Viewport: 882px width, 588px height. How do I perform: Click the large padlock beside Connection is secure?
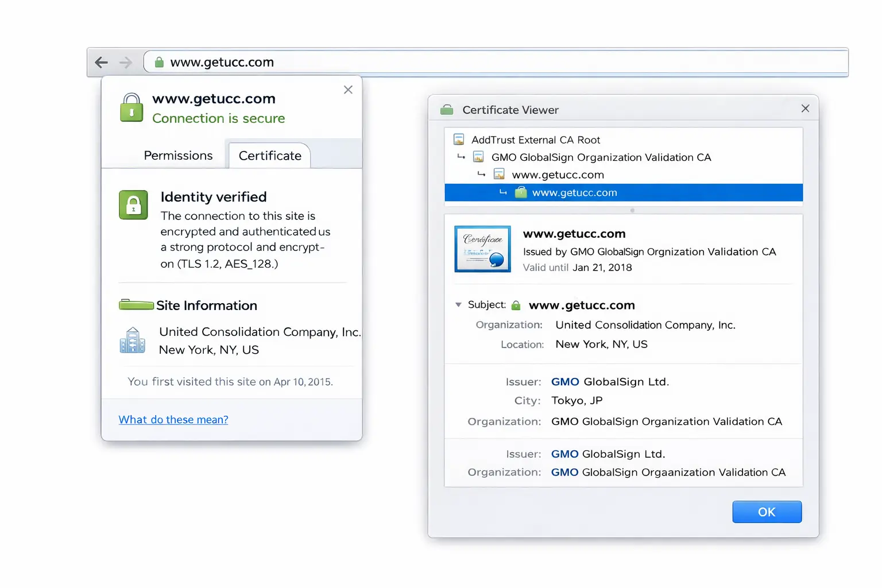point(131,107)
